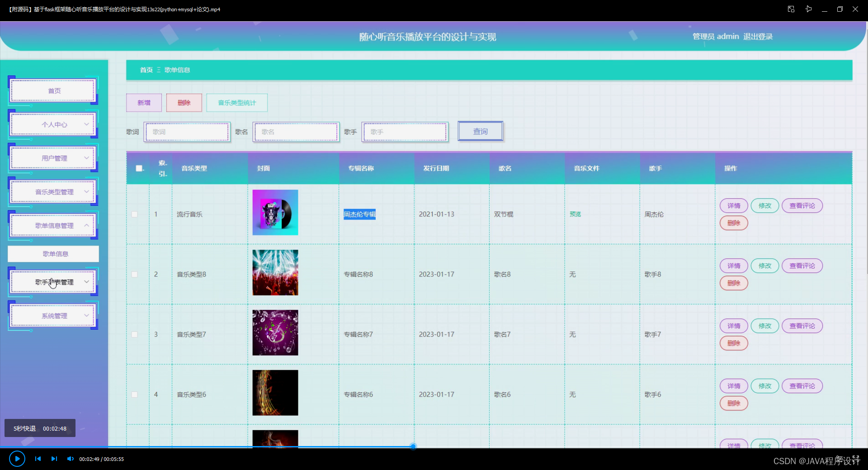Open the cover thumbnail for 专辑名称7
The height and width of the screenshot is (470, 868).
pyautogui.click(x=275, y=333)
